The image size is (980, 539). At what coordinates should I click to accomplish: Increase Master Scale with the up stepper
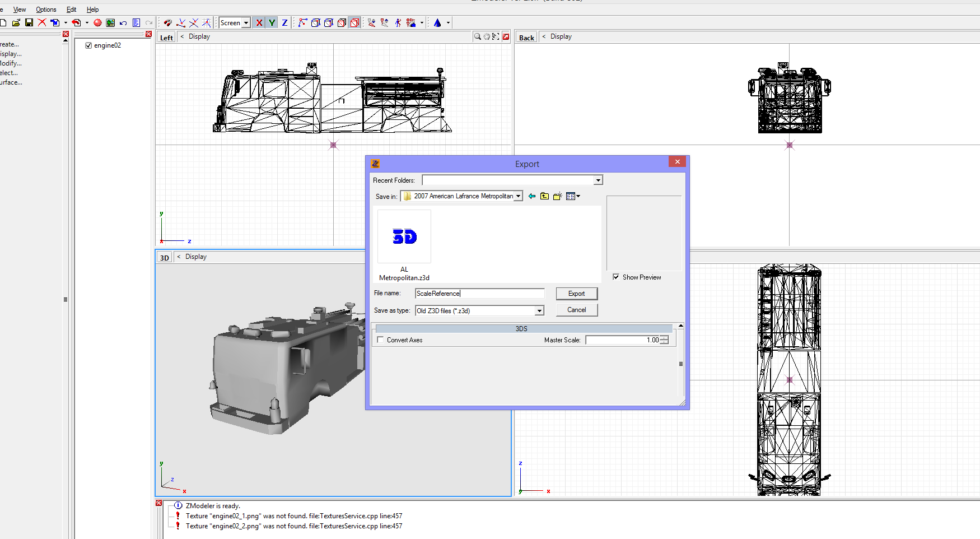tap(664, 337)
